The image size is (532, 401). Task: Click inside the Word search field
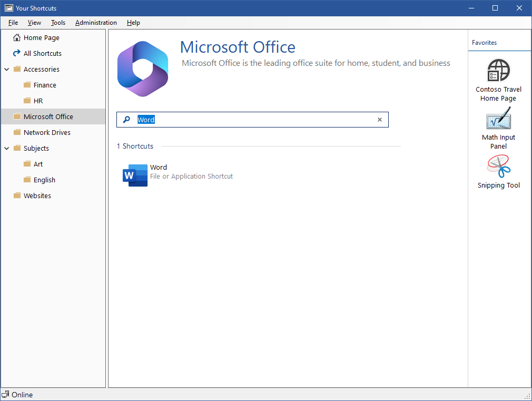(253, 120)
